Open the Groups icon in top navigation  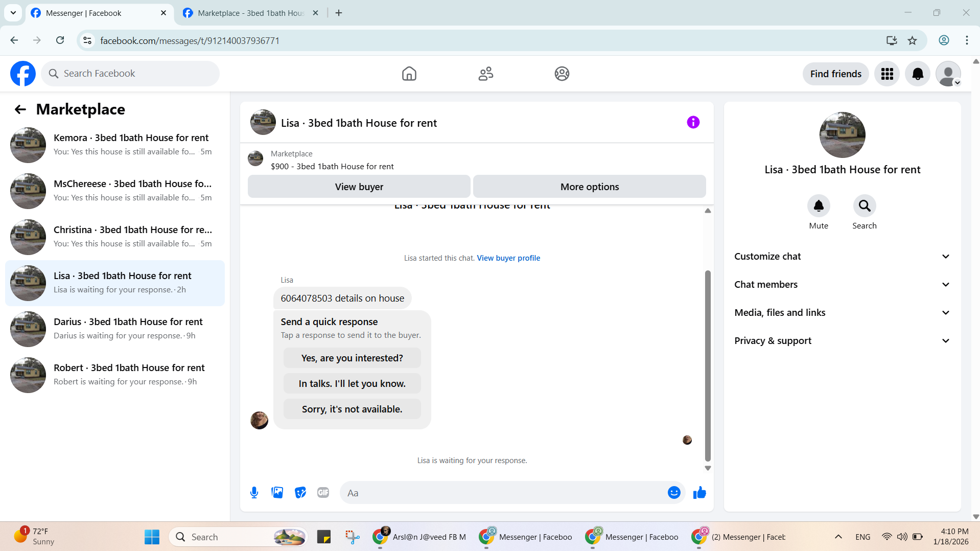(x=562, y=74)
